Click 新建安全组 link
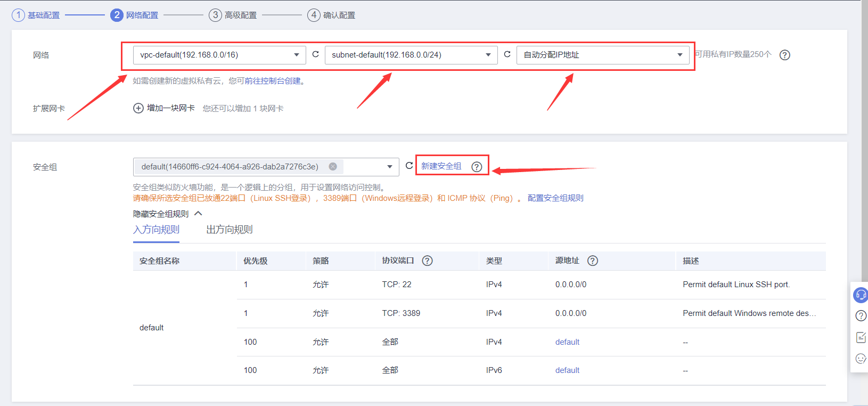 (441, 166)
